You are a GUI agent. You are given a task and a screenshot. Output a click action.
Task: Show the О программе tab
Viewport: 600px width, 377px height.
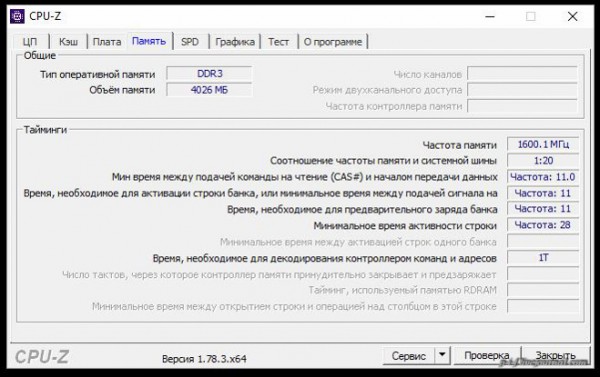tap(333, 42)
